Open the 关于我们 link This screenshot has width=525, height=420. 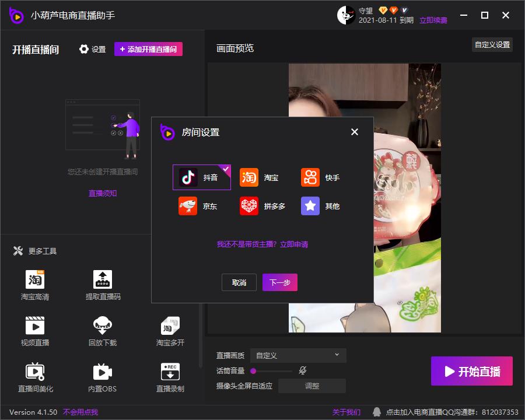click(346, 412)
